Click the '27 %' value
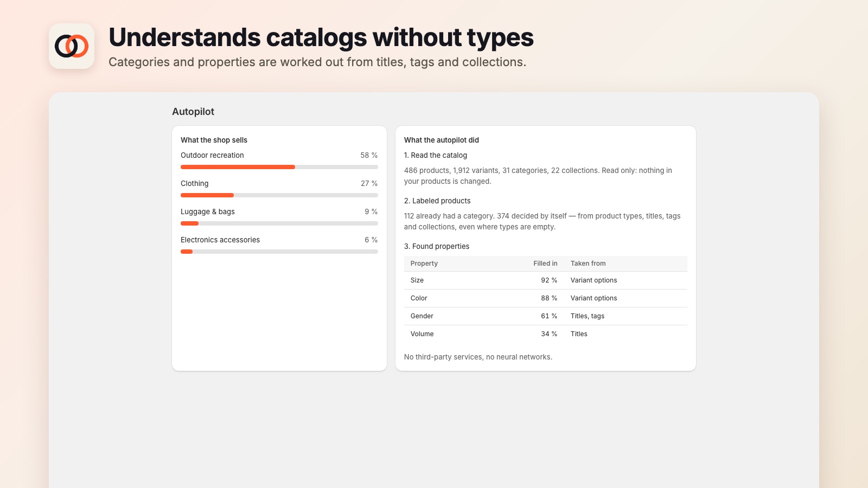The width and height of the screenshot is (868, 488). (x=369, y=183)
